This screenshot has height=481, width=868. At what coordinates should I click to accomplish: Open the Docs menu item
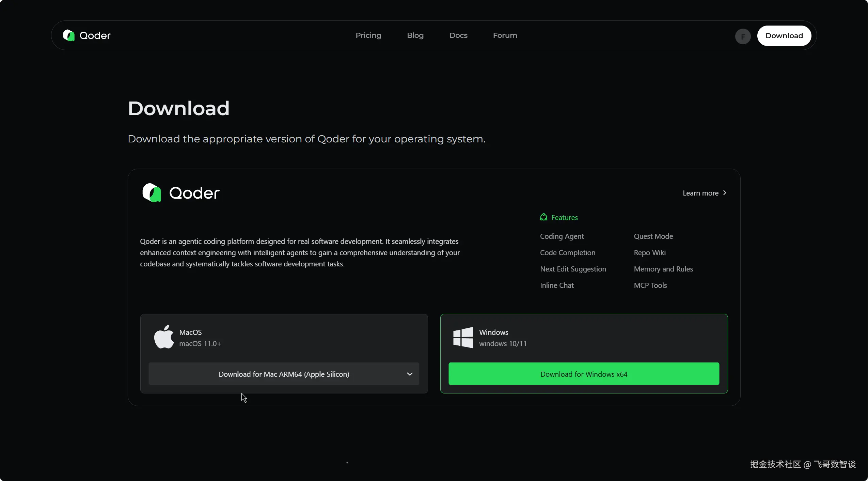click(x=458, y=35)
